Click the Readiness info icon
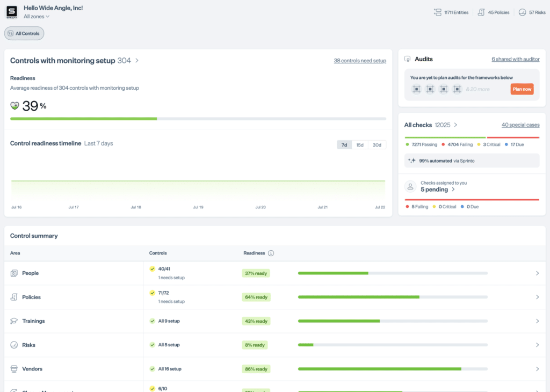The image size is (550, 392). 271,253
